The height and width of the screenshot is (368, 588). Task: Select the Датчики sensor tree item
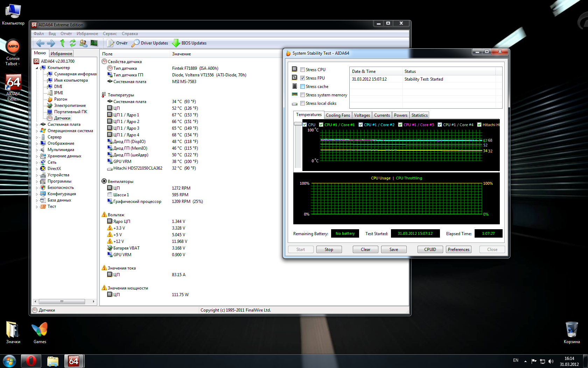62,118
